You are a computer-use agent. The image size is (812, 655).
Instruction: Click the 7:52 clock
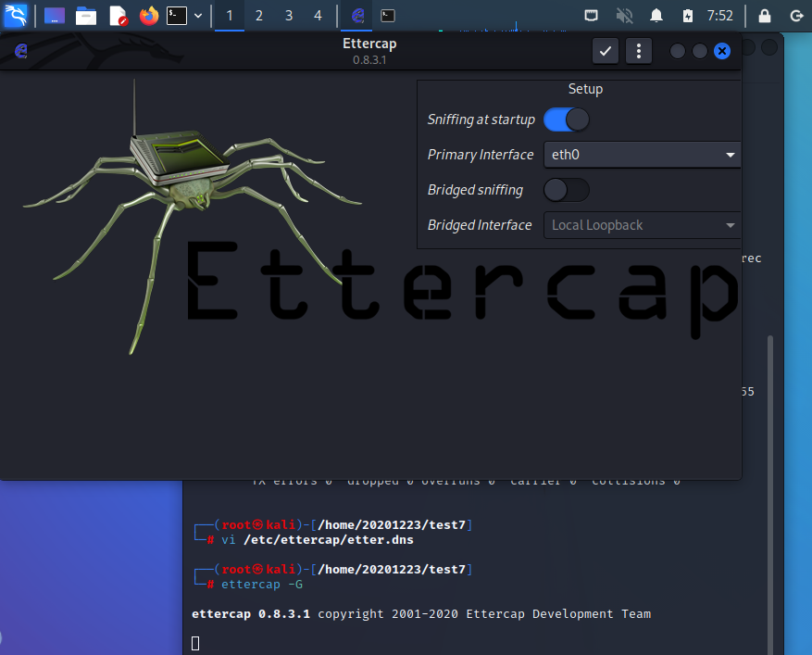[x=719, y=16]
